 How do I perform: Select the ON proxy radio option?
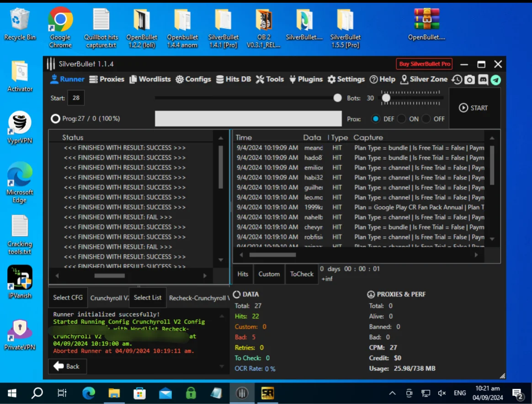(401, 119)
